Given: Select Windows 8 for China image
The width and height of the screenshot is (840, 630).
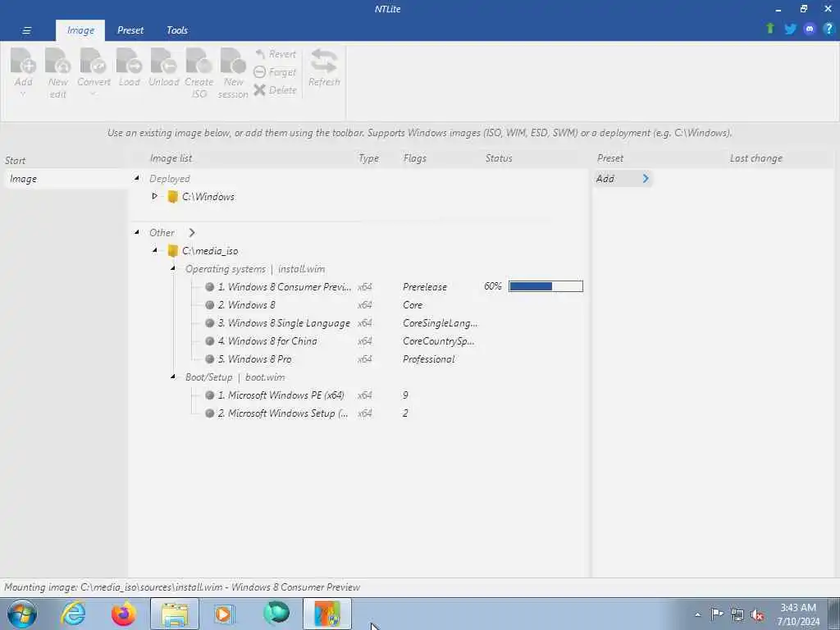Looking at the screenshot, I should click(267, 341).
